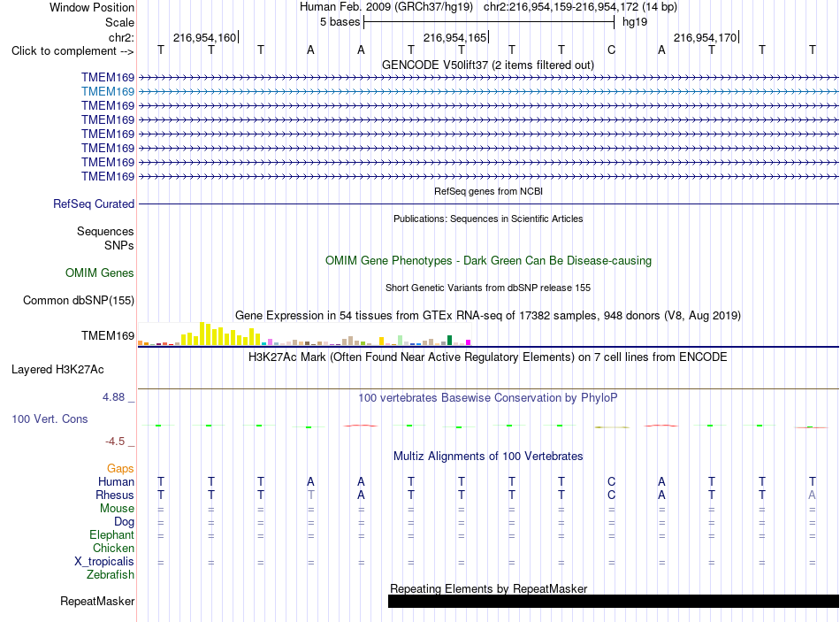Image resolution: width=840 pixels, height=622 pixels.
Task: Click the Rhesus alignment row label
Action: point(115,495)
